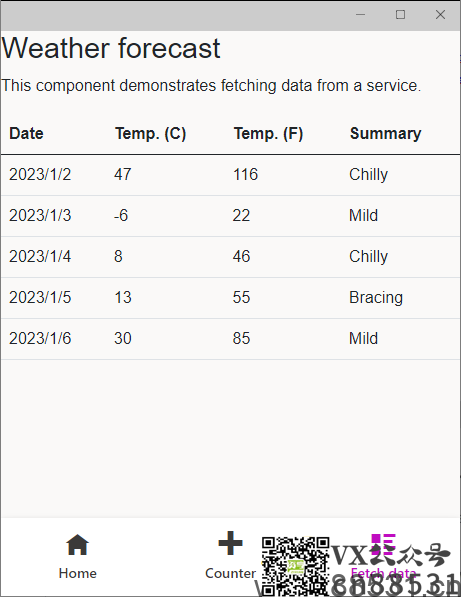Viewport: 461px width, 597px height.
Task: Click the 116 Fahrenheit value cell
Action: click(246, 174)
